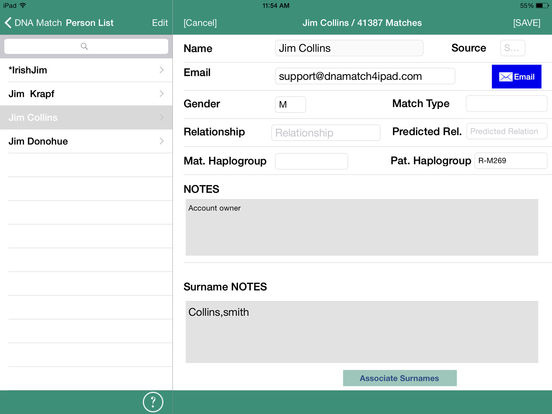Tap the [Cancel] button

coord(200,23)
